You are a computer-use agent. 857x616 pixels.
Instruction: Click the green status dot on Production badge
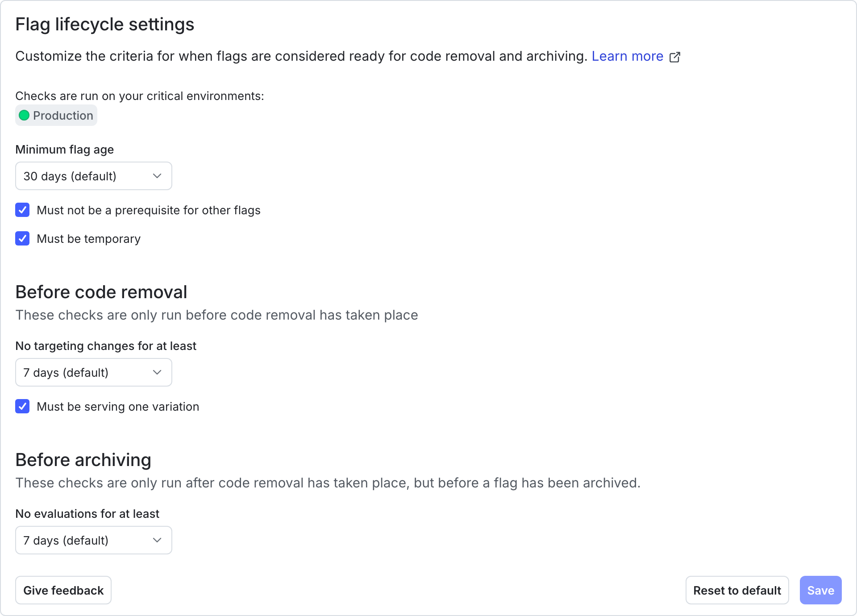click(x=25, y=115)
